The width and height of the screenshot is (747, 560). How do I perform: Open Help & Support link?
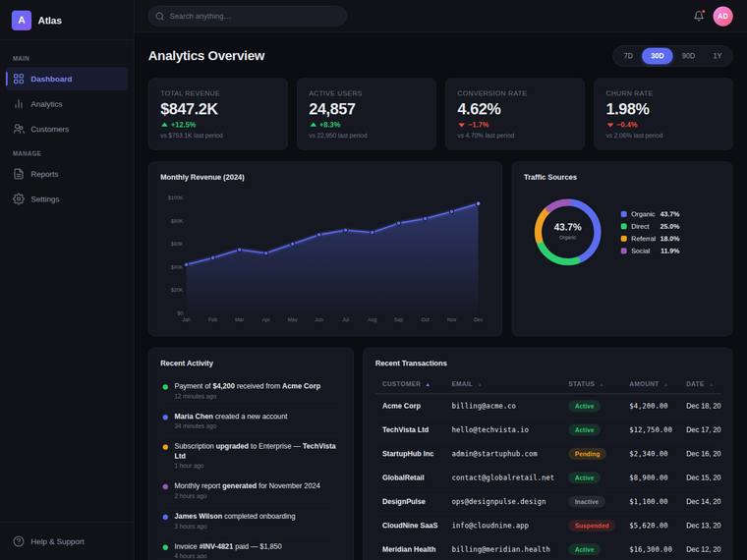67,541
